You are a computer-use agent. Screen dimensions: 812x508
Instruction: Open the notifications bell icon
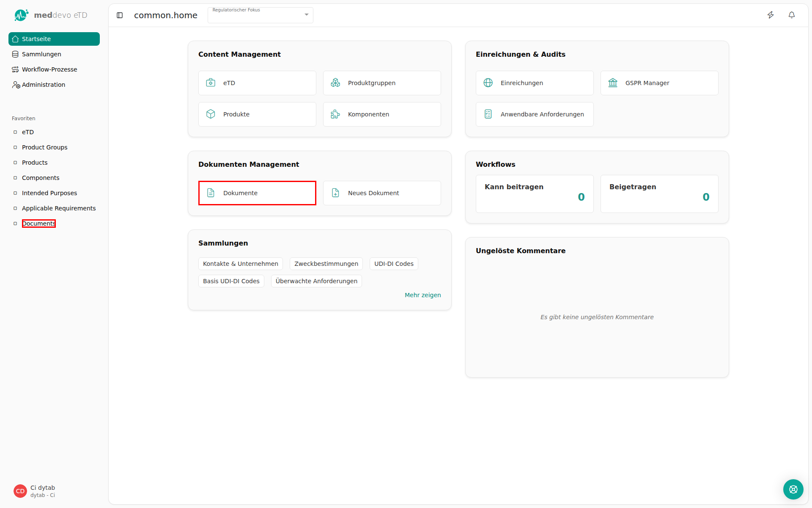coord(792,15)
